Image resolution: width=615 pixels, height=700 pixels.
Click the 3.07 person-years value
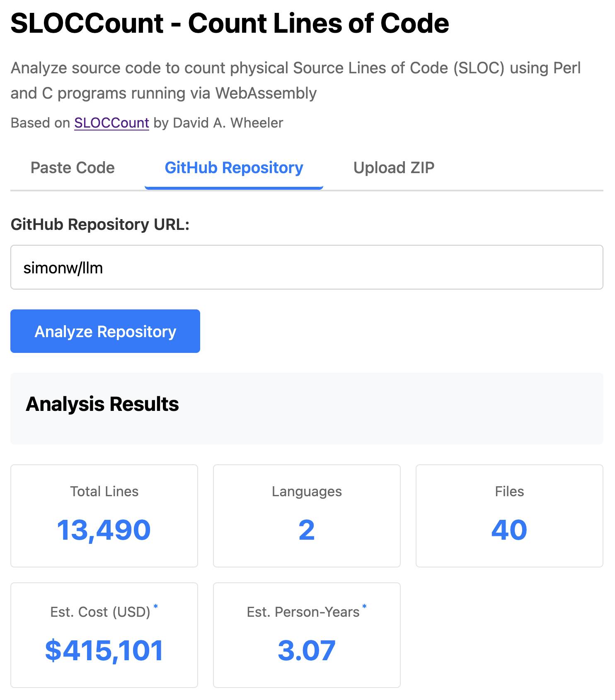point(307,650)
